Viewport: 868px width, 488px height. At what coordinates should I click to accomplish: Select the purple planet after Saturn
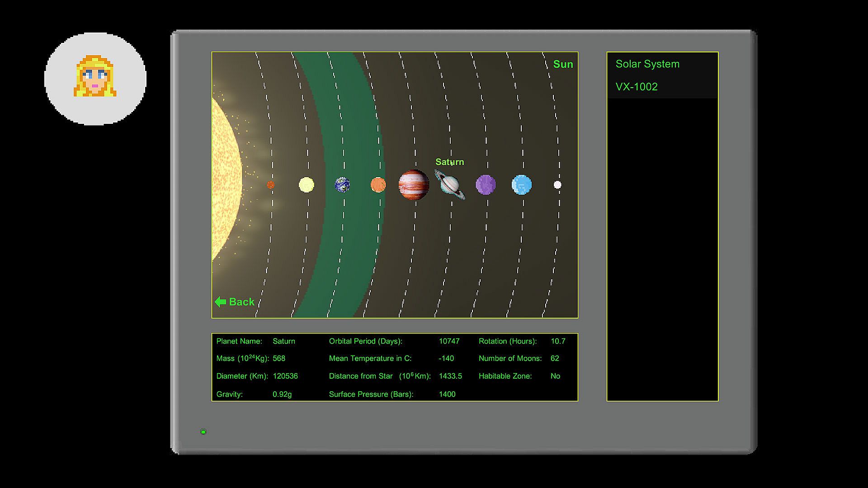point(486,185)
